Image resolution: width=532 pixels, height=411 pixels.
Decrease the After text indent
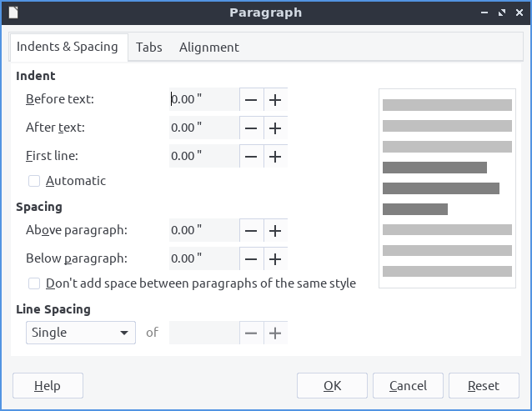click(x=251, y=128)
